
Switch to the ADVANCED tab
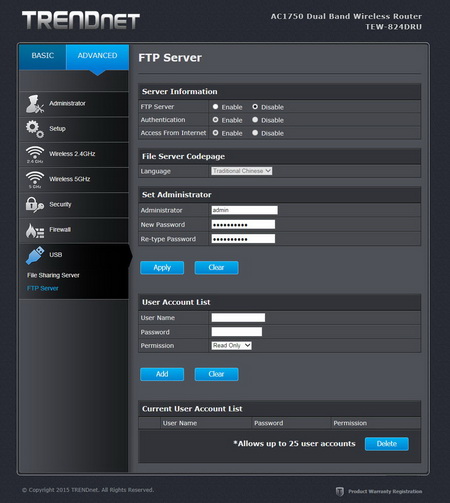click(x=97, y=56)
